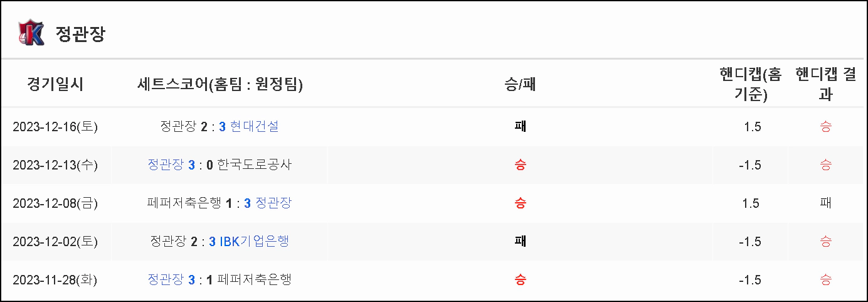Click the 핸디캡(홈 기준) column header
Image resolution: width=868 pixels, height=302 pixels.
click(x=751, y=84)
